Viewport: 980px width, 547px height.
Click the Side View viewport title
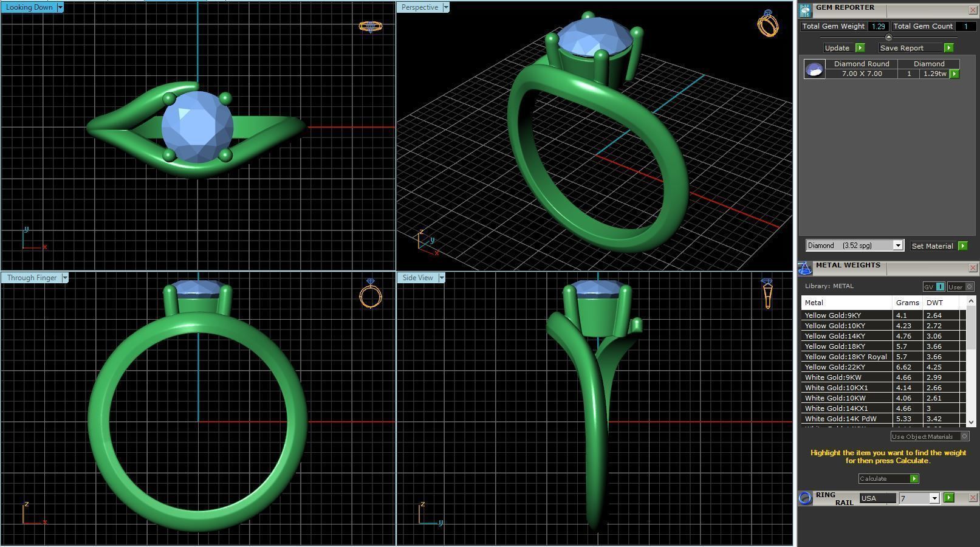(418, 278)
